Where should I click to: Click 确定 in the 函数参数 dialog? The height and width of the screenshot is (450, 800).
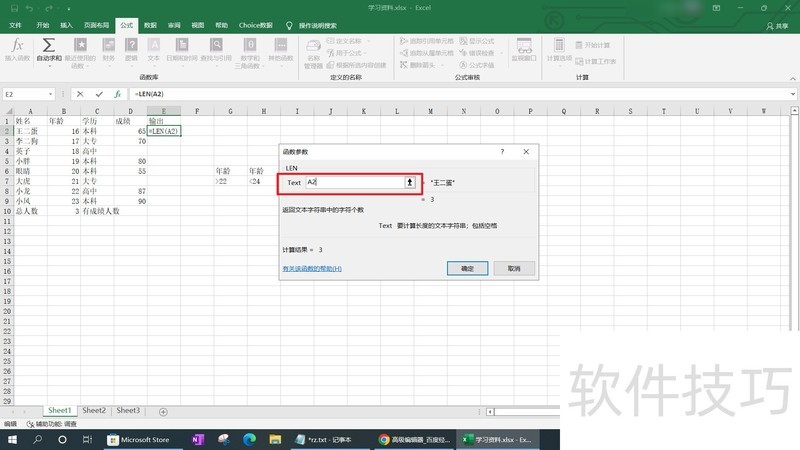coord(467,268)
